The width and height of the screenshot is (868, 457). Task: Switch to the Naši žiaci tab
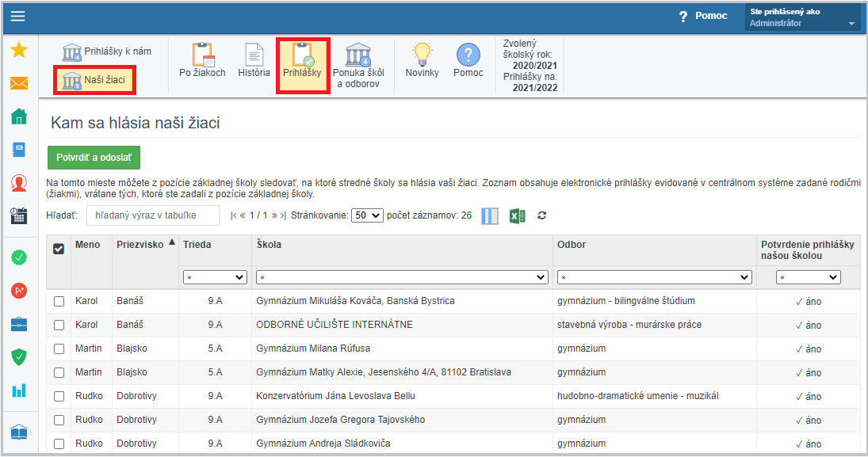point(95,80)
